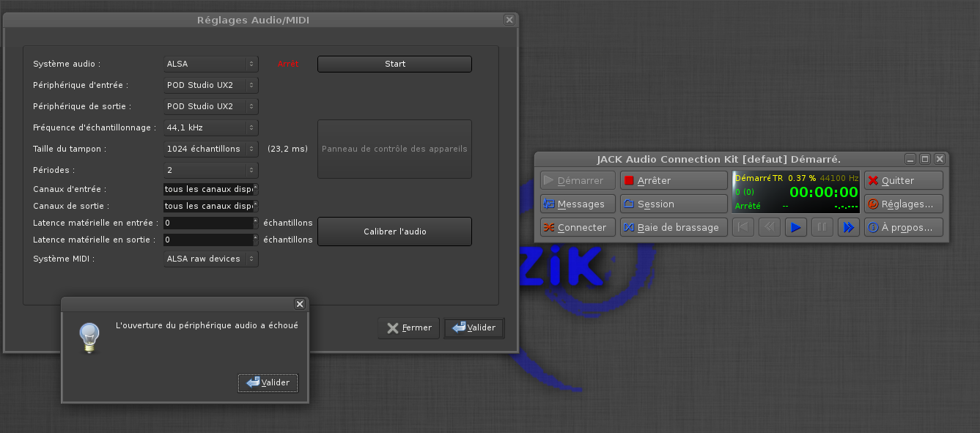Image resolution: width=980 pixels, height=433 pixels.
Task: Open Messages in JACK window
Action: coord(578,204)
